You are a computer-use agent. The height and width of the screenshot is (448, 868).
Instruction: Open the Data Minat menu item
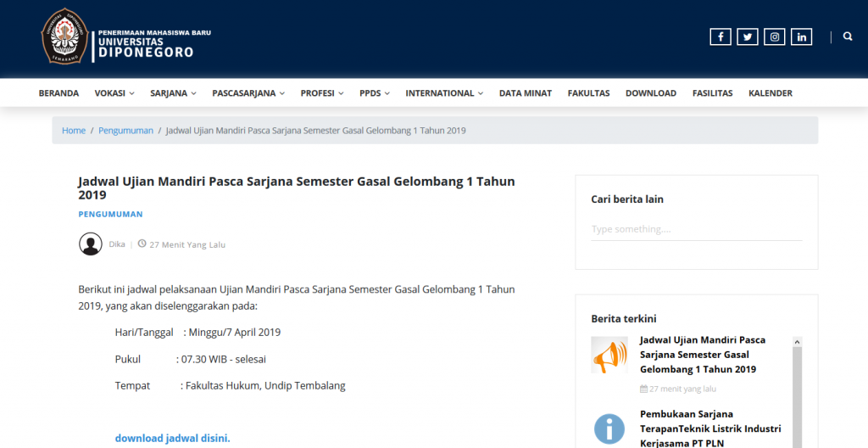tap(525, 93)
